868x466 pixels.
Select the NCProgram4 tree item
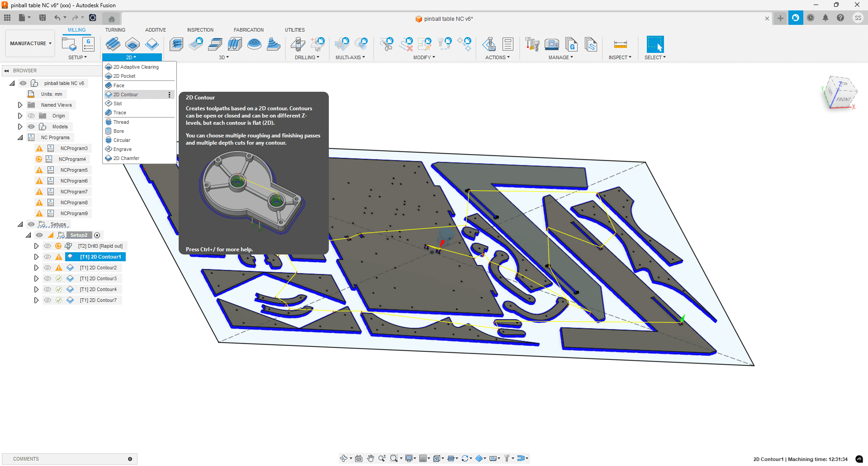pyautogui.click(x=72, y=159)
